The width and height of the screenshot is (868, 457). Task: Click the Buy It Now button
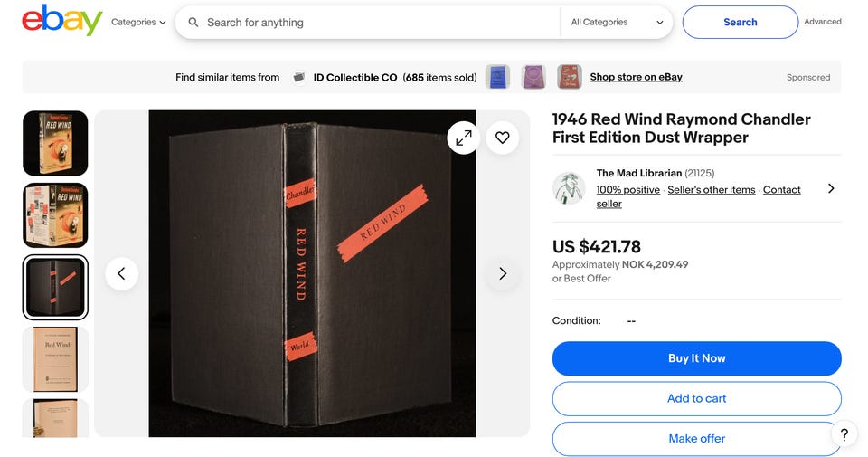point(696,358)
